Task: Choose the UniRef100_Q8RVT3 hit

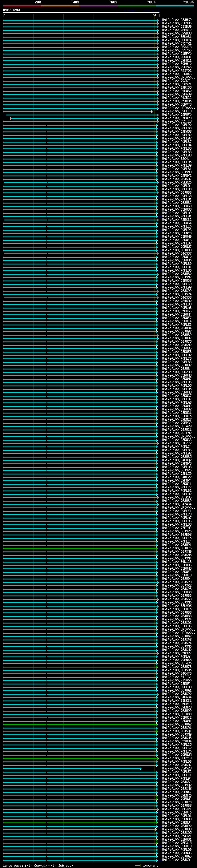Action: [x=177, y=104]
